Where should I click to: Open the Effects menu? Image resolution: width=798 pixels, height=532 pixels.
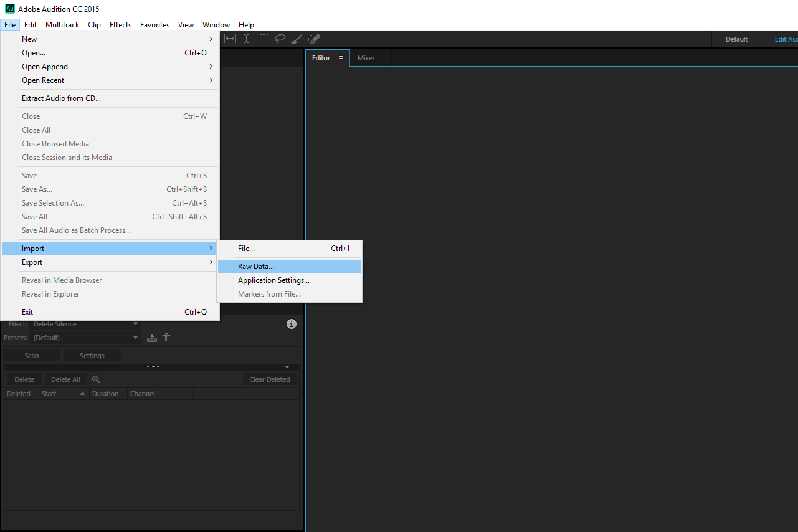point(120,25)
